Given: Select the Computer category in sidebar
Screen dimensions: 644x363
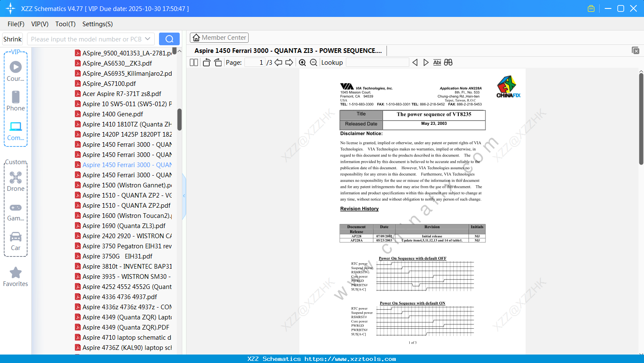Looking at the screenshot, I should (16, 131).
